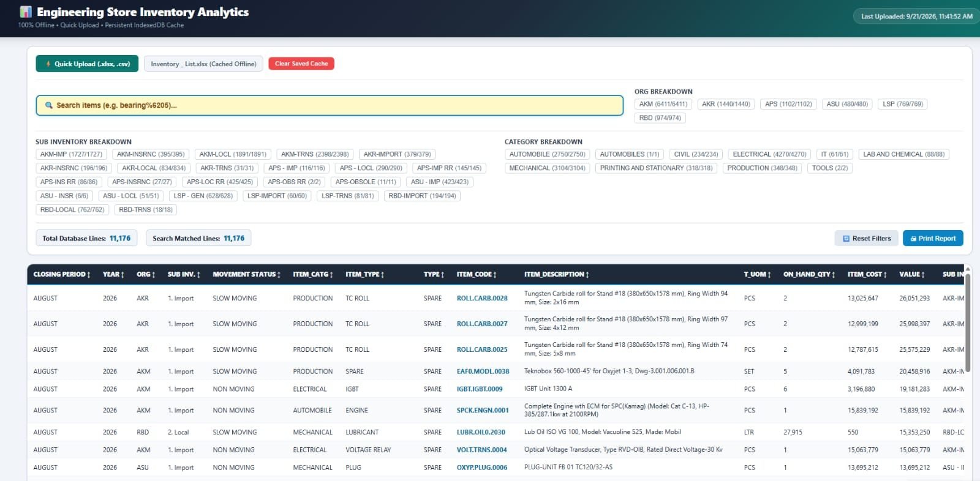Open item code ROLL.CARB.0025
This screenshot has height=481, width=980.
482,349
